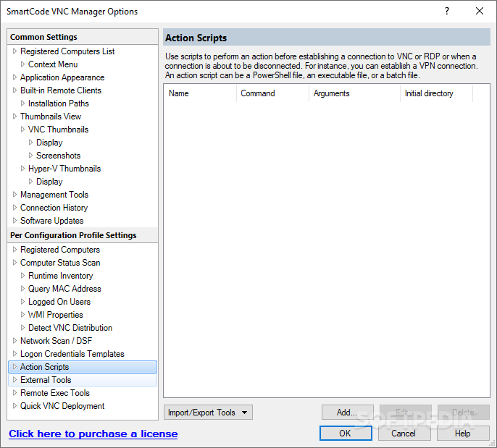Image resolution: width=497 pixels, height=448 pixels.
Task: Open Import/Export Tools dropdown
Action: (208, 413)
